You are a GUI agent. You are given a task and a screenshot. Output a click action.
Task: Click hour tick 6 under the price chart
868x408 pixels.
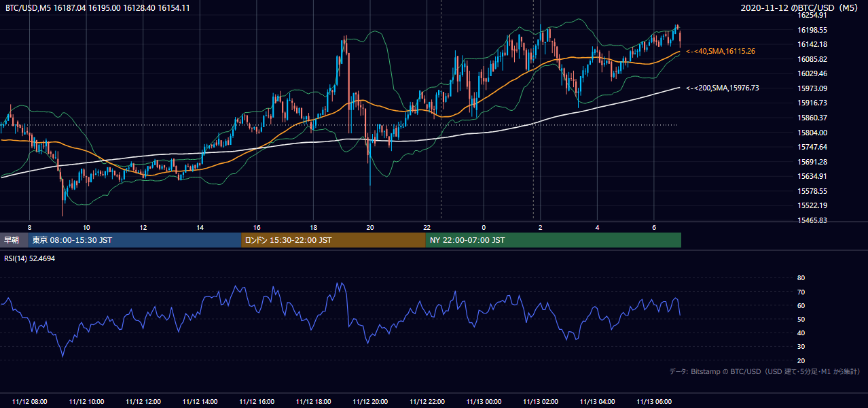tap(654, 227)
